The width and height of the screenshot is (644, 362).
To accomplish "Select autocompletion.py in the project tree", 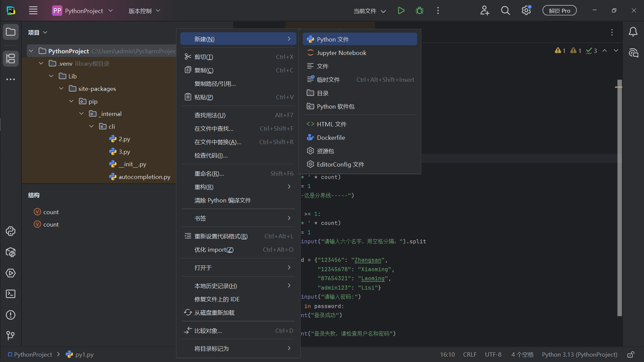I will (144, 177).
